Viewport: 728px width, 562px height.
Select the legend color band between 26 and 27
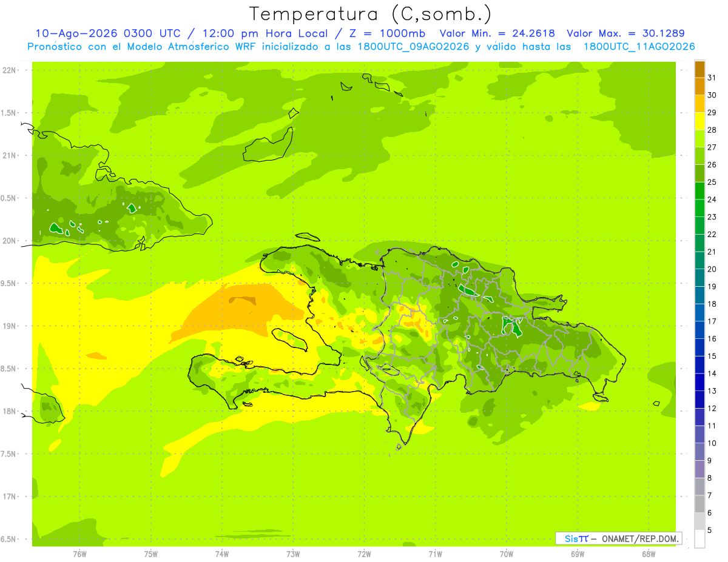pos(699,156)
